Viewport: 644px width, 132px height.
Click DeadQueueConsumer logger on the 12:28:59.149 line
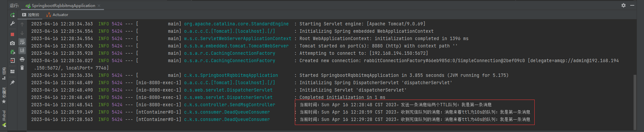coord(227,112)
